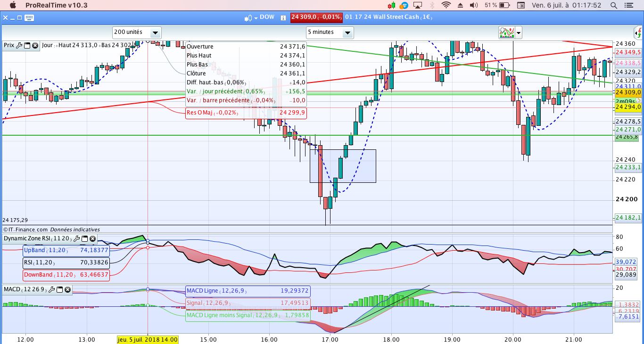Maximize the Dynamic Zone RSI panel
644x344 pixels.
(84, 238)
